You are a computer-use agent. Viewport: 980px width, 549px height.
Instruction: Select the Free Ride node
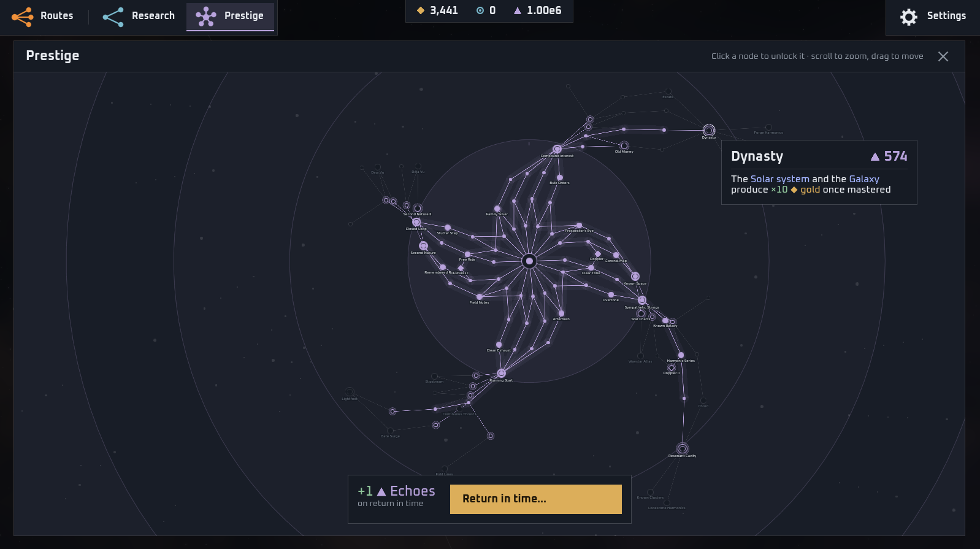[467, 254]
